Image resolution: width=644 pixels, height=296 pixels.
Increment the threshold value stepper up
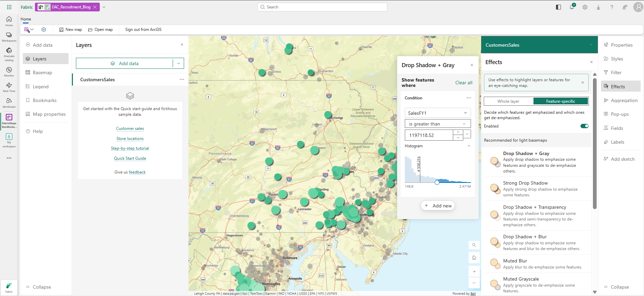458,132
